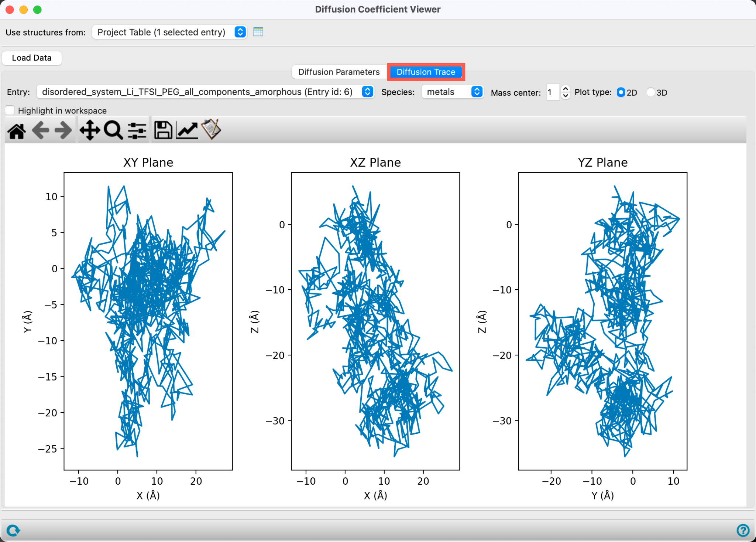Open the Species metals dropdown

coord(453,92)
